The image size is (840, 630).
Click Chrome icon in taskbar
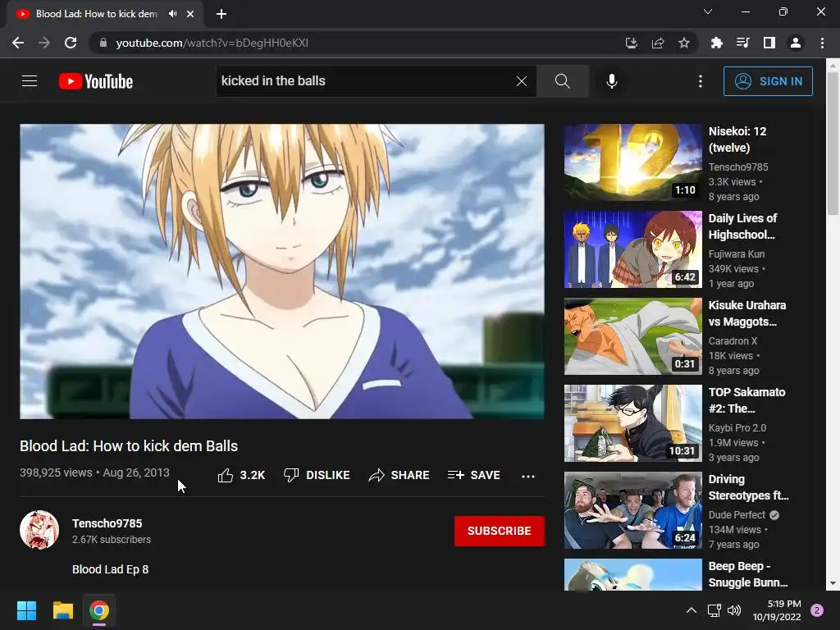99,610
